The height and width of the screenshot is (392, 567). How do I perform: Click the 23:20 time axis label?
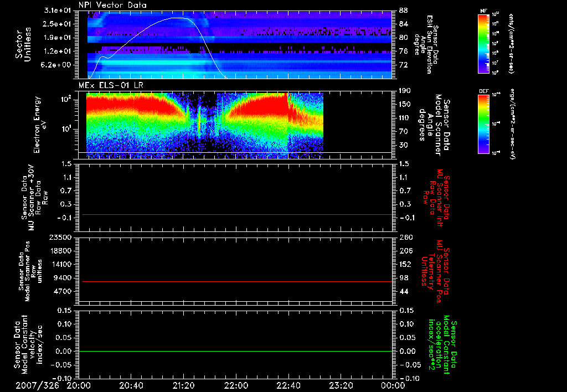pos(341,385)
